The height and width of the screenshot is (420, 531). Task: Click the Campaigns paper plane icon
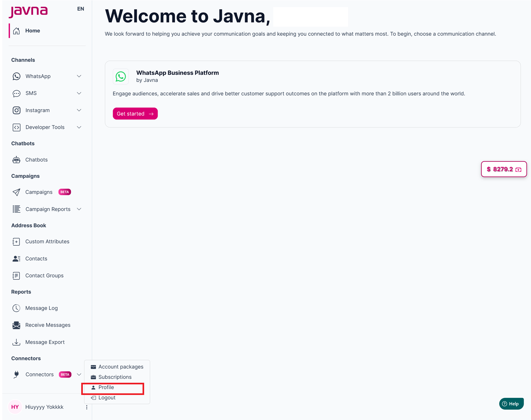pyautogui.click(x=16, y=192)
